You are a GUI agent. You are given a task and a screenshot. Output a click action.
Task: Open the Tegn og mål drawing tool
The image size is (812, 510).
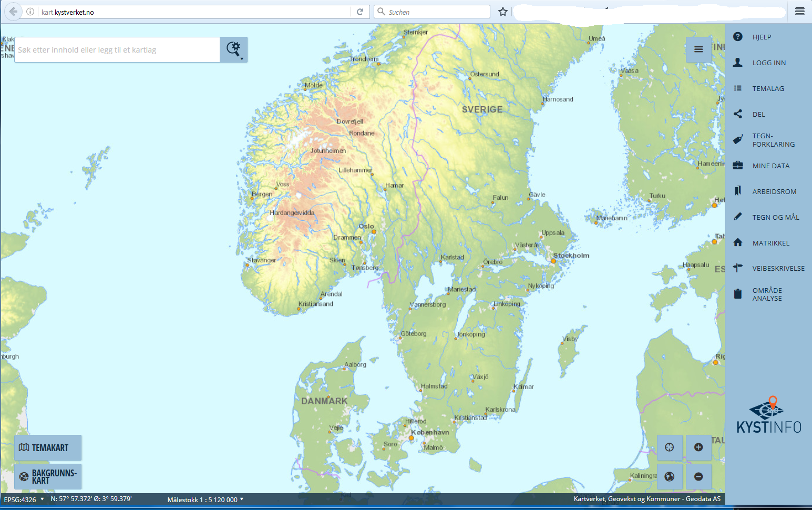tap(775, 217)
